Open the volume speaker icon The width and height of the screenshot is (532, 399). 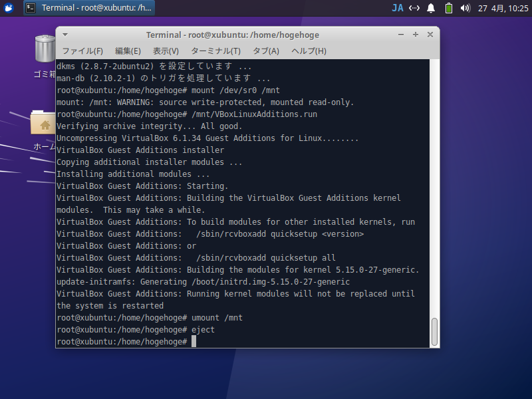[x=465, y=8]
